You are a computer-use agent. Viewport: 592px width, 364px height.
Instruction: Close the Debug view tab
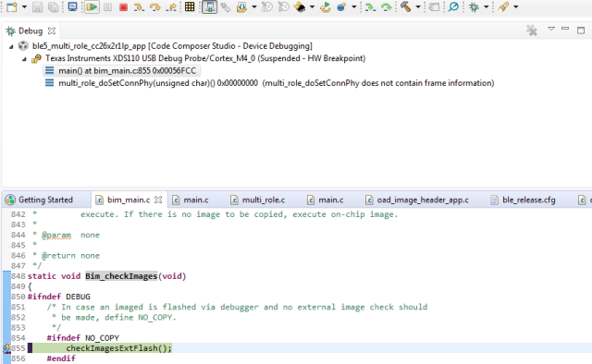(52, 30)
